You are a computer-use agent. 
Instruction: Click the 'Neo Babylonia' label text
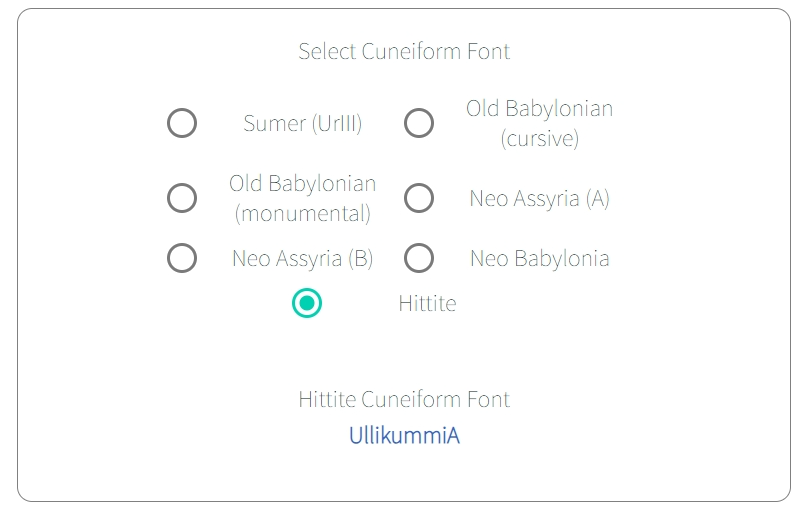(x=539, y=258)
